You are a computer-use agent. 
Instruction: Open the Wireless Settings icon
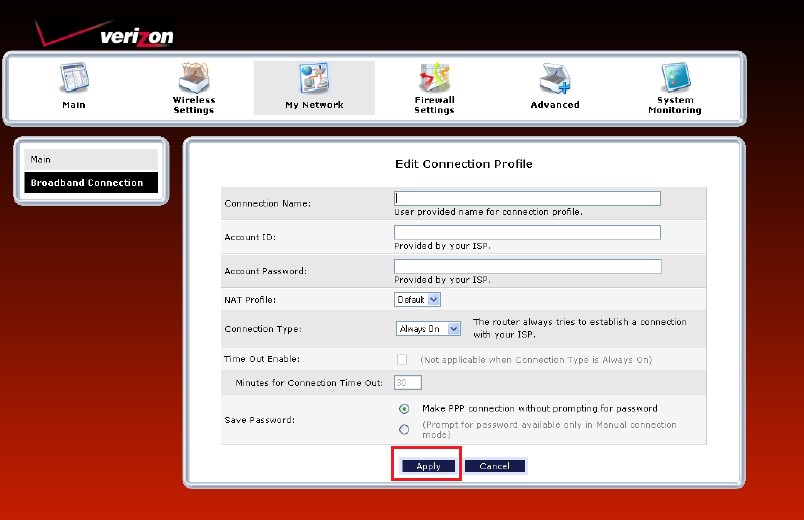tap(193, 77)
